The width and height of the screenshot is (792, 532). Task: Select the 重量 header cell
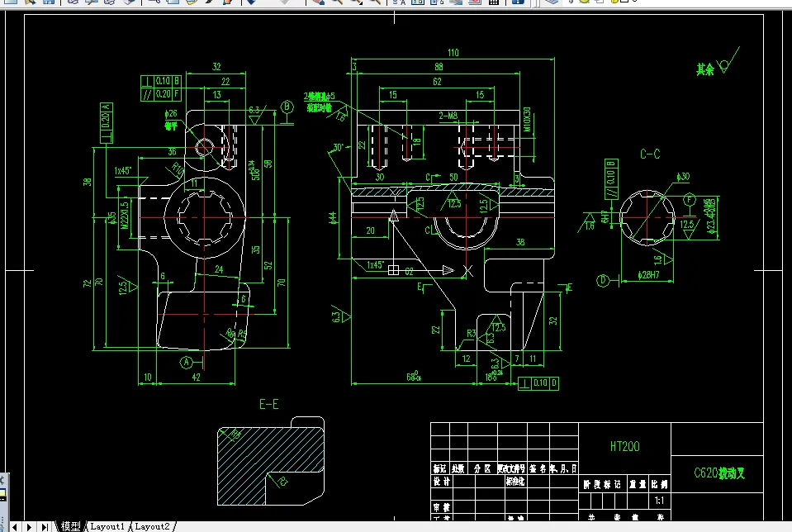pyautogui.click(x=638, y=485)
